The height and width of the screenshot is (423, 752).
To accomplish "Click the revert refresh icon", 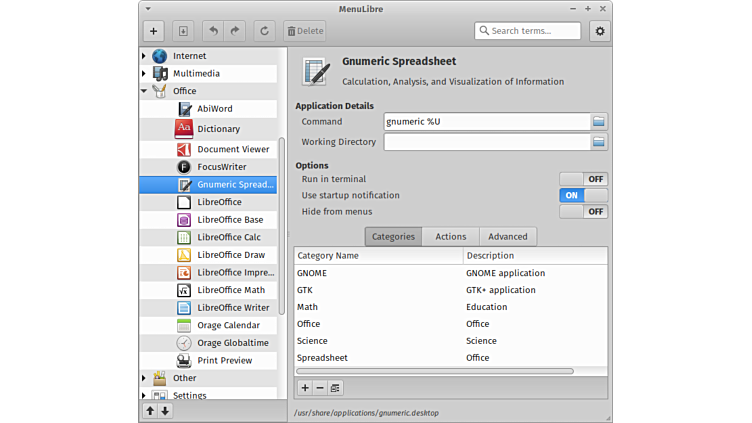I will (x=264, y=31).
